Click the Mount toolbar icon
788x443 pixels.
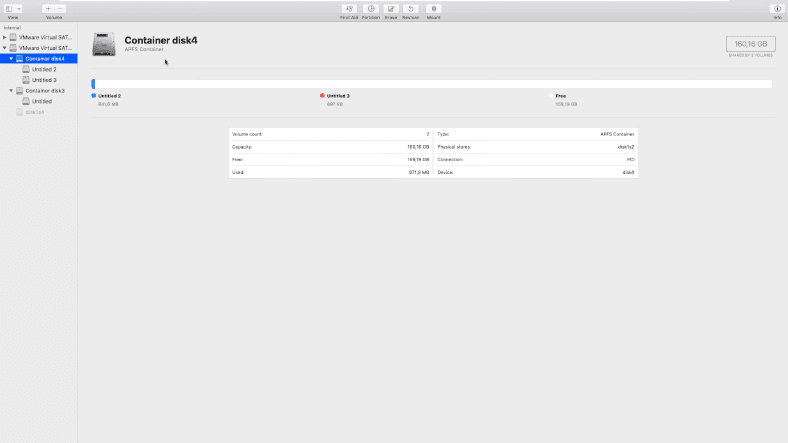434,9
